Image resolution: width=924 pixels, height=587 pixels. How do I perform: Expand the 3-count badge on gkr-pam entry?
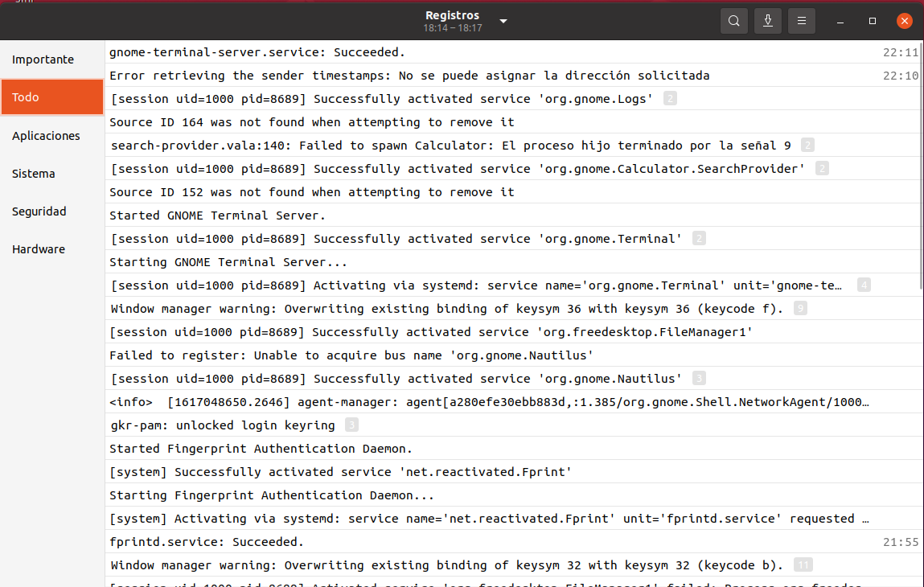point(351,425)
